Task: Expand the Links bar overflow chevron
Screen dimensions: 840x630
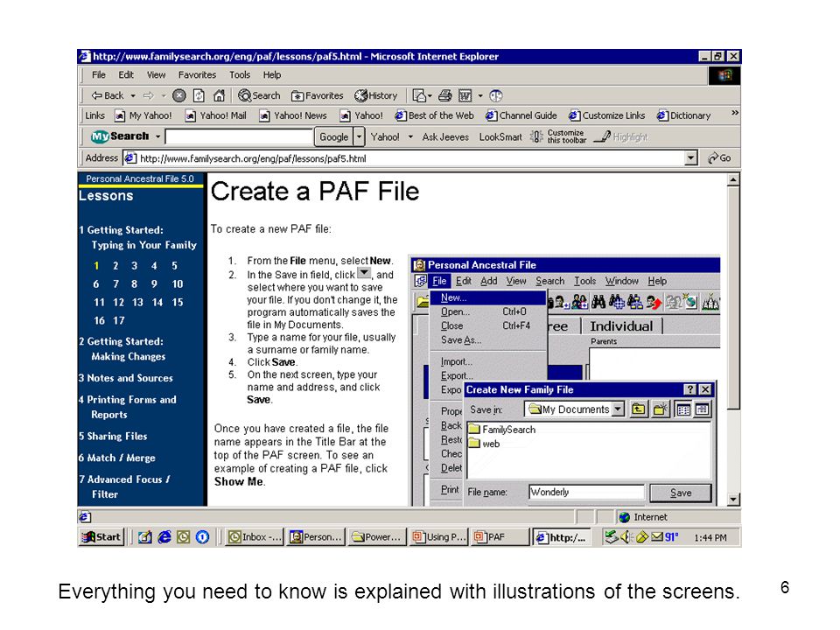Action: (x=734, y=113)
